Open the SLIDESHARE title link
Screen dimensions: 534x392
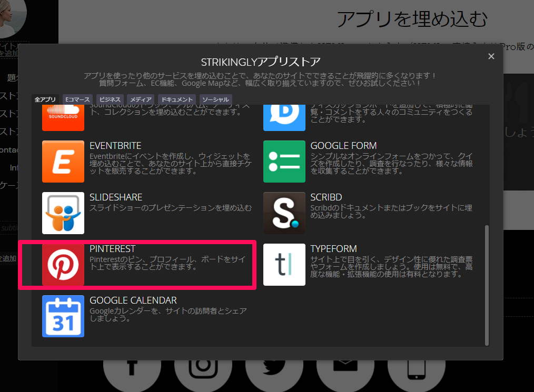point(116,197)
